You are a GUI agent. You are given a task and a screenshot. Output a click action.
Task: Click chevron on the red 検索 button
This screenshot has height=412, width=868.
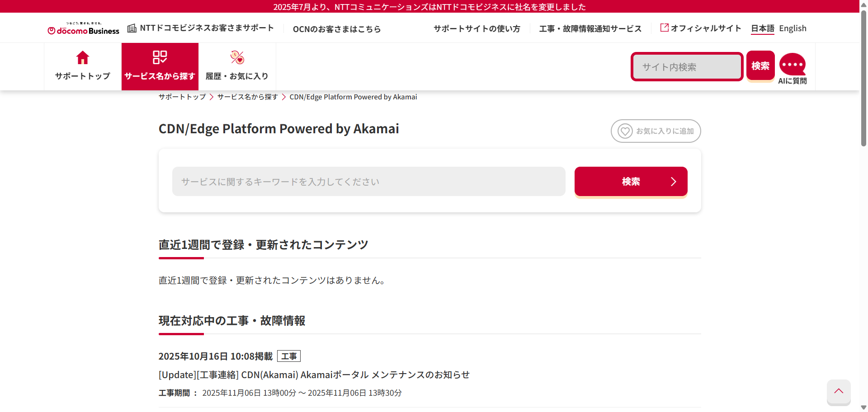(673, 182)
